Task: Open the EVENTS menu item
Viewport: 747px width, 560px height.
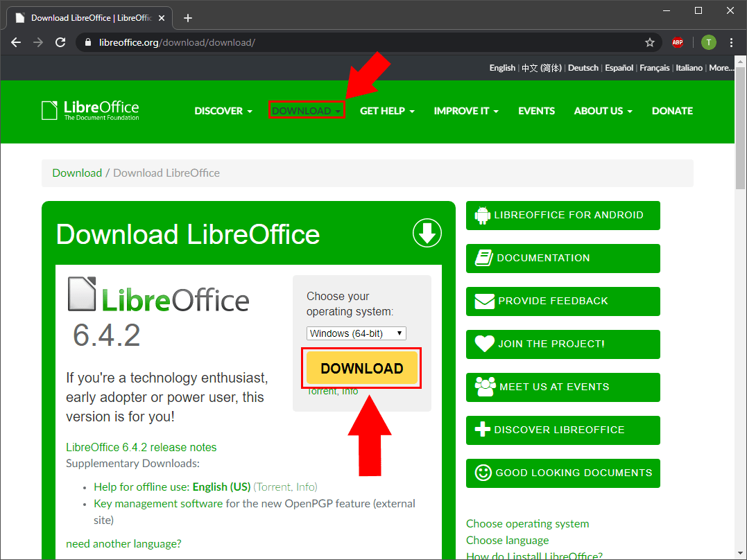Action: (x=536, y=111)
